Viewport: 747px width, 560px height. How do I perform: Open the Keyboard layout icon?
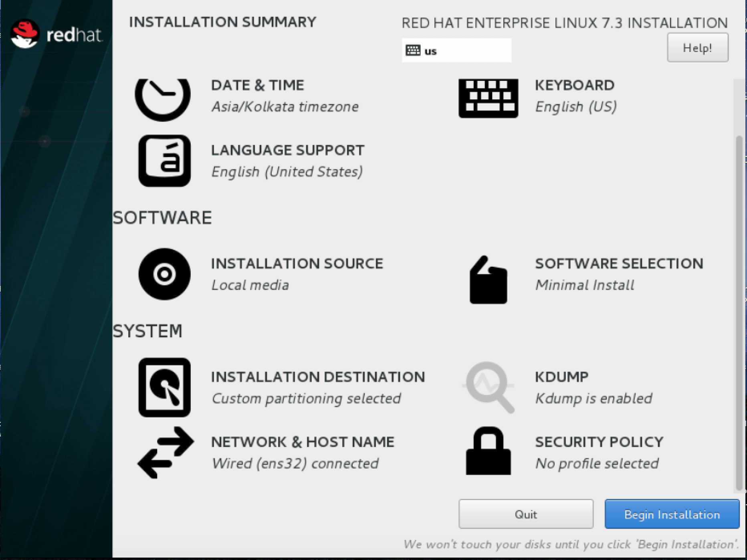(488, 98)
